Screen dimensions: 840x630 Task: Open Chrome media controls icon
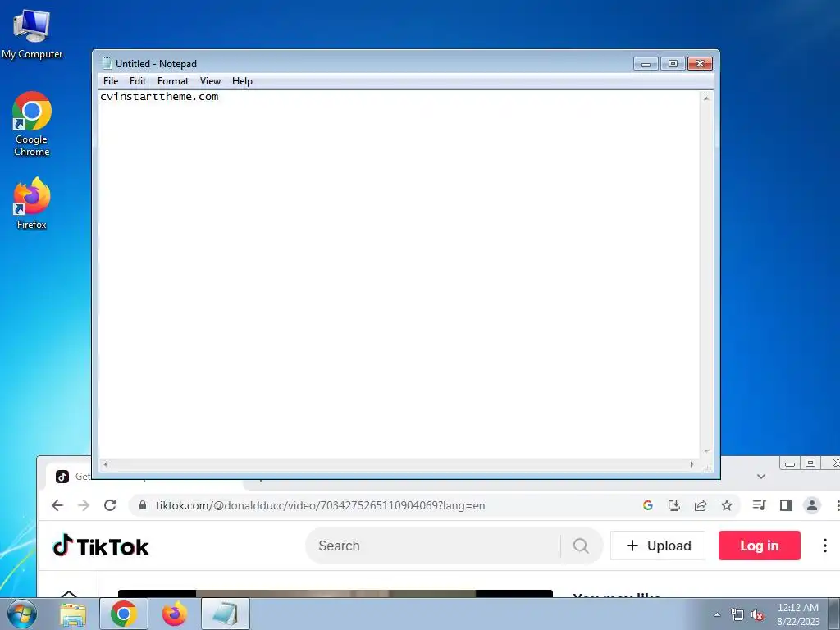click(x=759, y=505)
